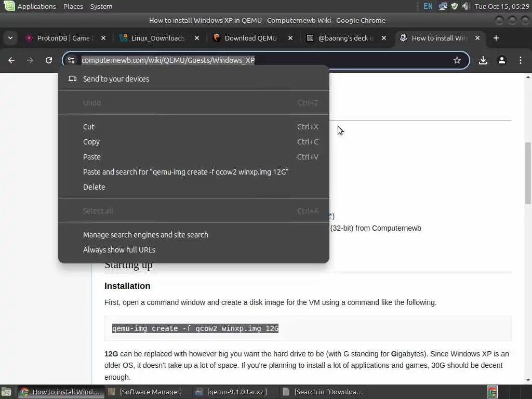532x399 pixels.
Task: Switch to the Download QEMU tab
Action: (249, 38)
